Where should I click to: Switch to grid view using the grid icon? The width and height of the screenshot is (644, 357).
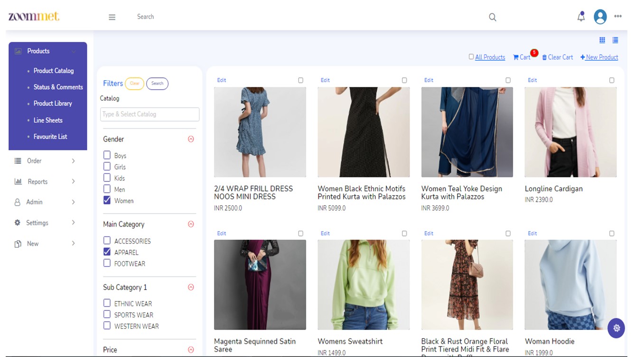click(602, 40)
